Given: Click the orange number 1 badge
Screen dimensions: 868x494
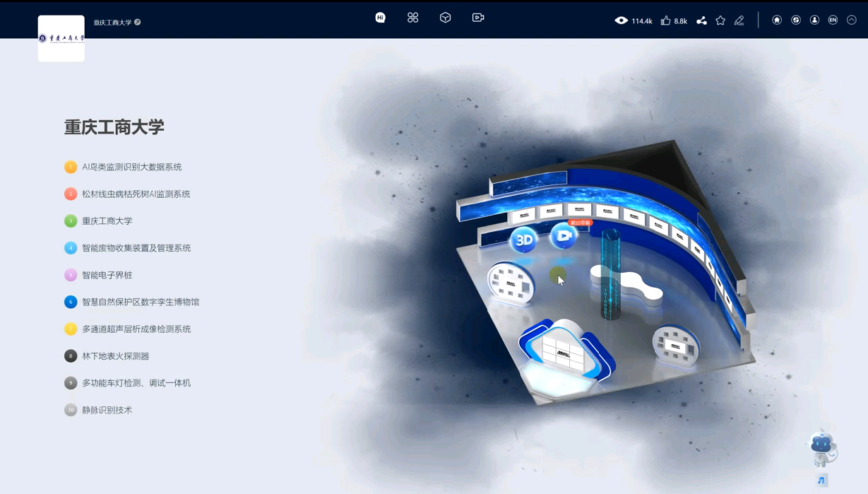Looking at the screenshot, I should point(71,167).
